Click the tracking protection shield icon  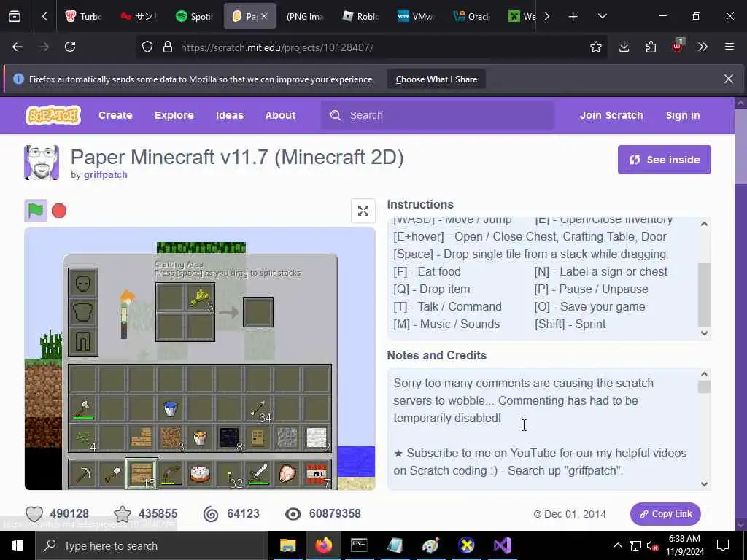[x=147, y=47]
